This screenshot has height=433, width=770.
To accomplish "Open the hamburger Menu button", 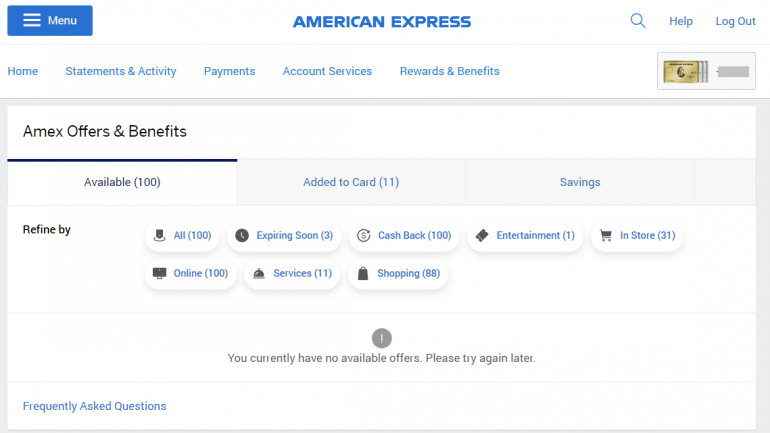I will pyautogui.click(x=50, y=21).
